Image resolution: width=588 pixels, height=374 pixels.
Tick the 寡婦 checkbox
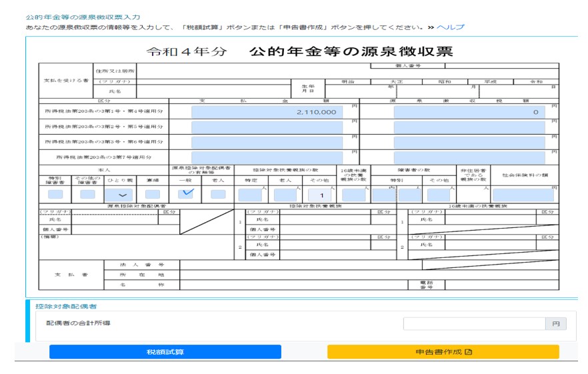click(153, 194)
